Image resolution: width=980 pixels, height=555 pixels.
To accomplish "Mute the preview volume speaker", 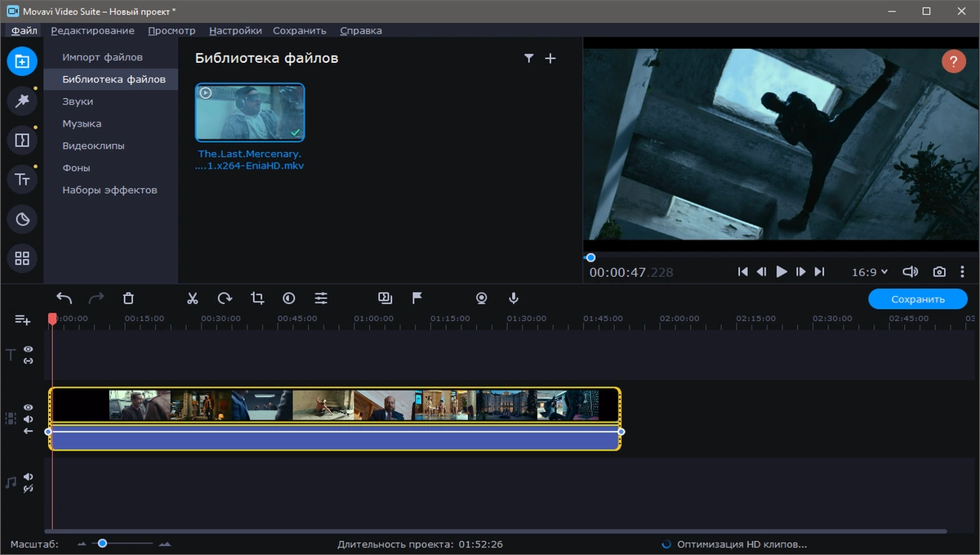I will pyautogui.click(x=910, y=272).
